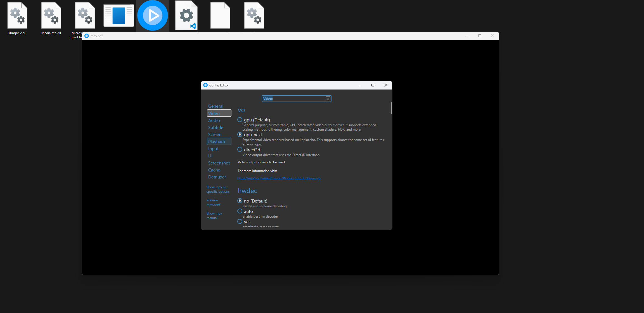Click the Config Editor title bar logo
The image size is (644, 313).
click(205, 85)
